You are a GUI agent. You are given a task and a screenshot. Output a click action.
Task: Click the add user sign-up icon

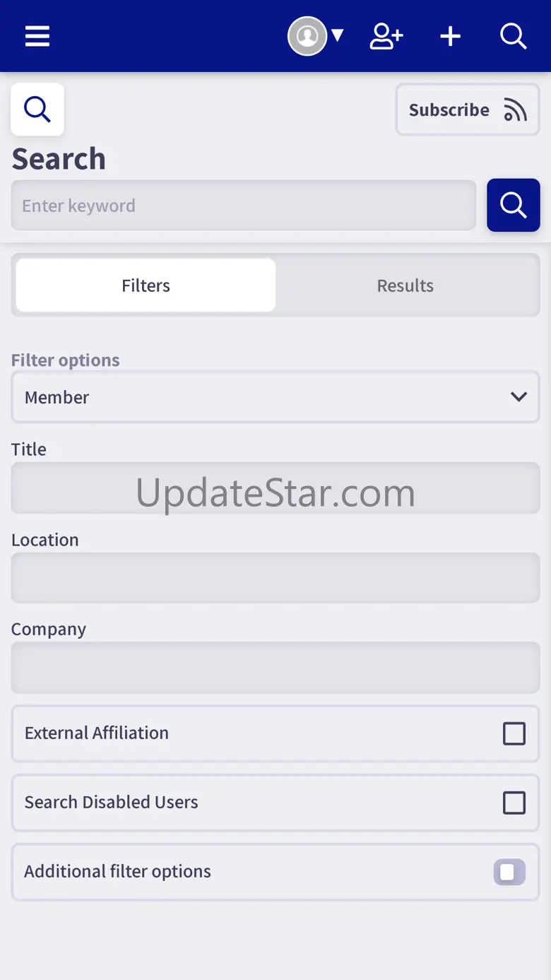(386, 36)
